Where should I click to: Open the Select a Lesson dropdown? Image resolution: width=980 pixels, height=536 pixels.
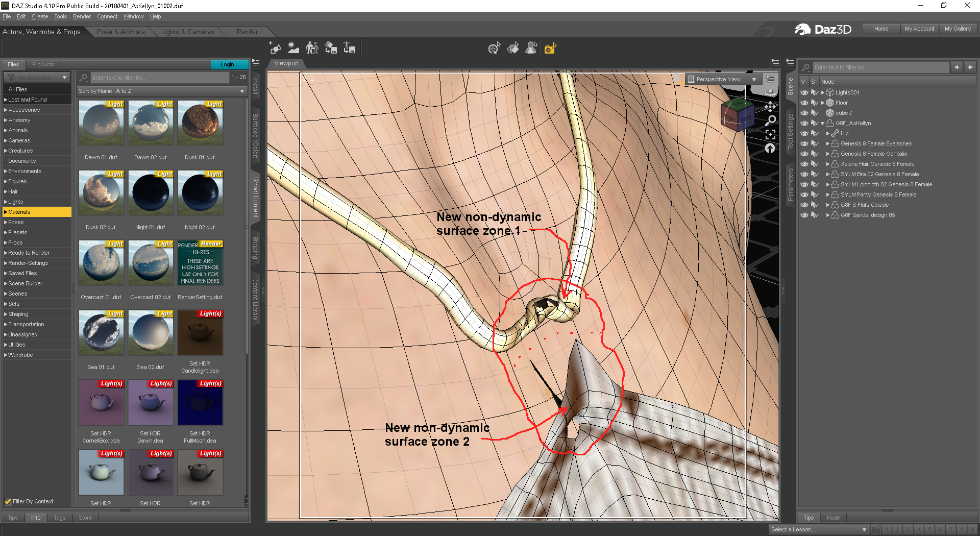click(x=819, y=529)
